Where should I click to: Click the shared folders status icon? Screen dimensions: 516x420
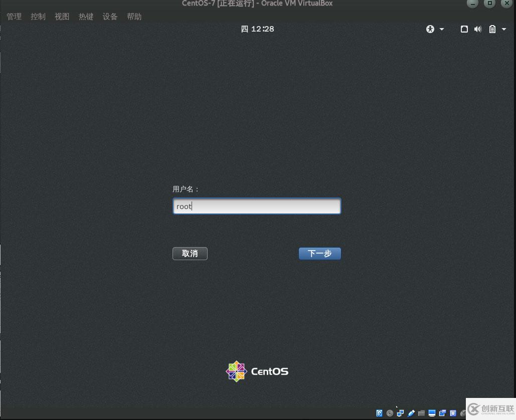click(x=421, y=413)
